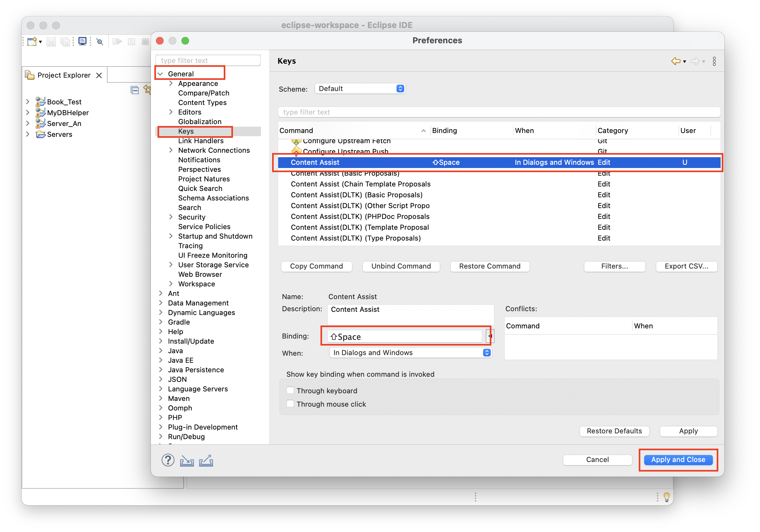Open the Scheme Default dropdown
Image resolution: width=760 pixels, height=532 pixels.
click(x=360, y=89)
